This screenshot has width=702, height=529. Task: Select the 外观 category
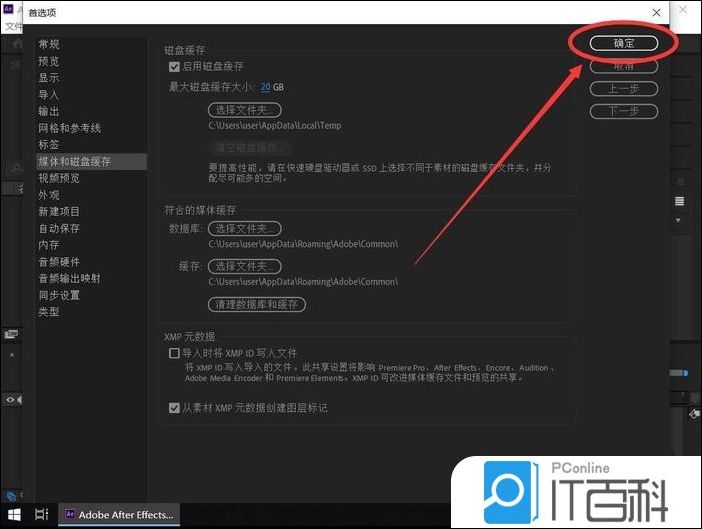point(48,195)
